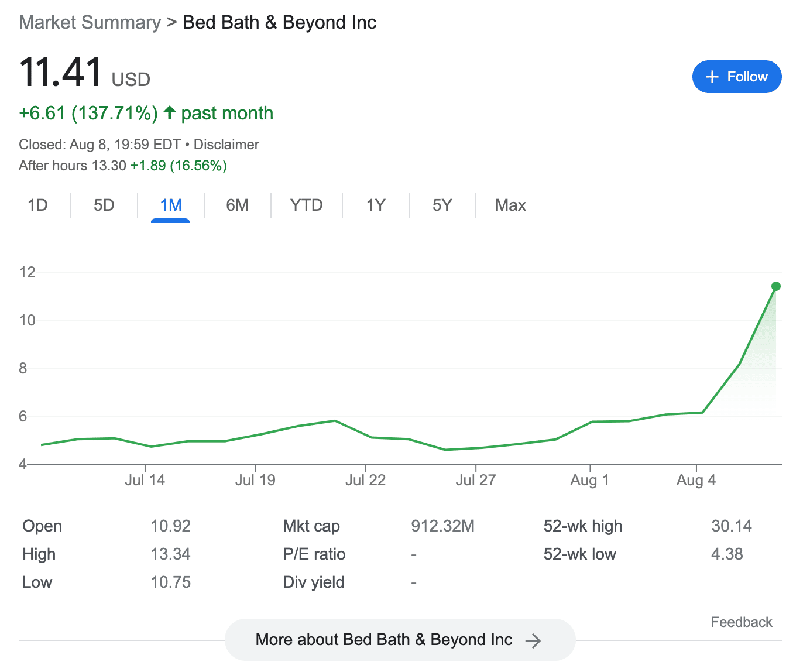This screenshot has width=810, height=672.
Task: Click the 52-wk high label
Action: click(x=583, y=526)
